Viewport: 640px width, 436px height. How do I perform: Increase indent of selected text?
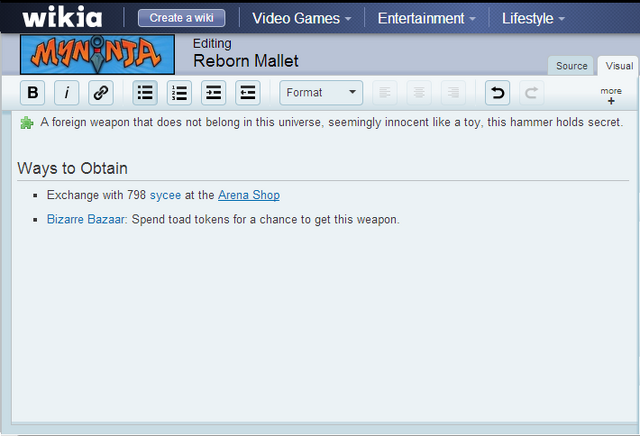coord(213,93)
